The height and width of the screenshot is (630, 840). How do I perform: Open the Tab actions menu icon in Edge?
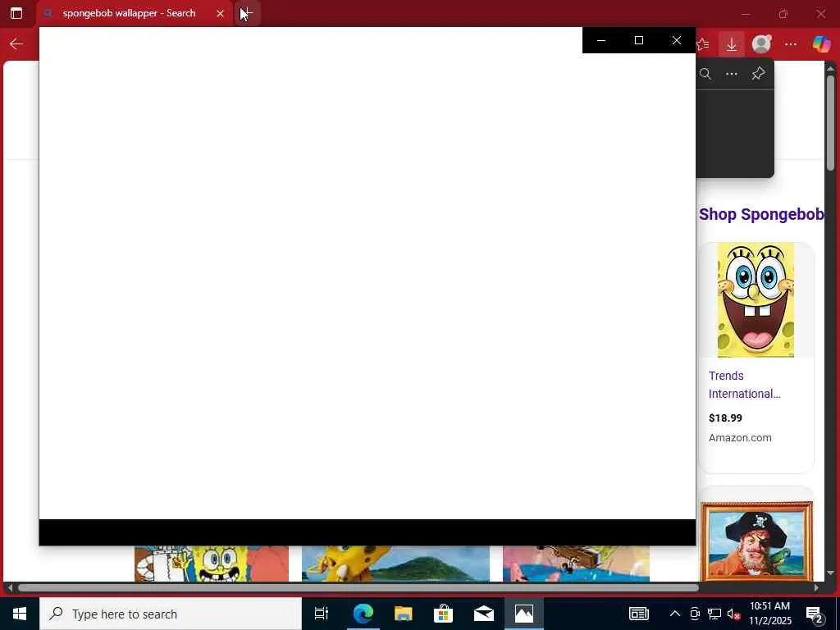[16, 13]
